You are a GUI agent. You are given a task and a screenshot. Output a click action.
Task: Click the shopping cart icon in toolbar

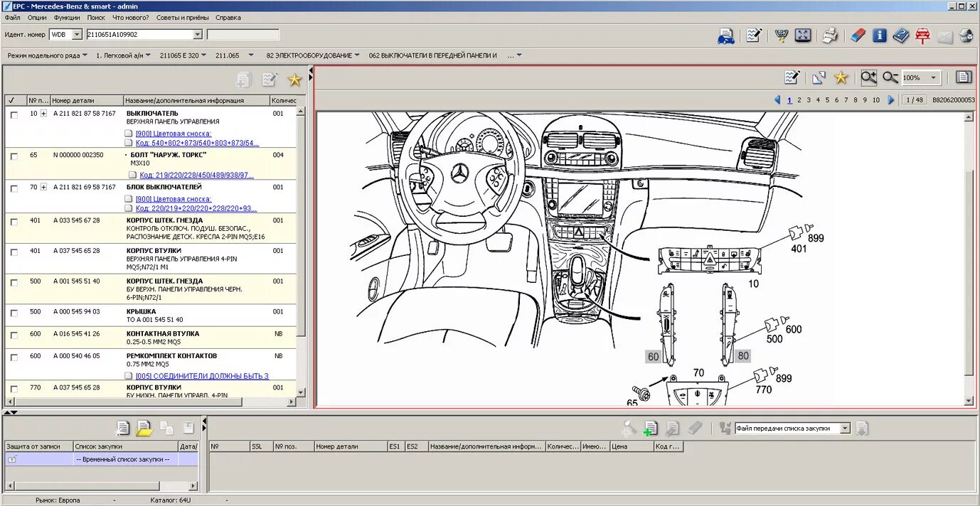(x=782, y=36)
